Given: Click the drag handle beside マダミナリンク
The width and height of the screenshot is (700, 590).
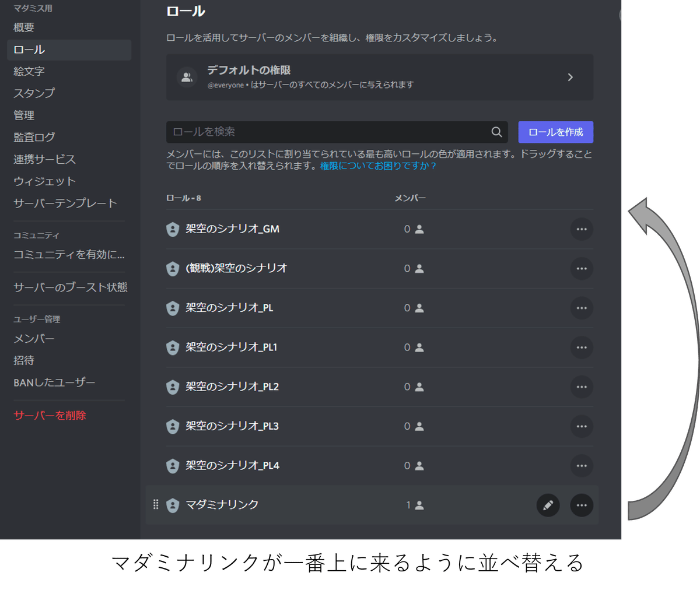Looking at the screenshot, I should click(156, 504).
